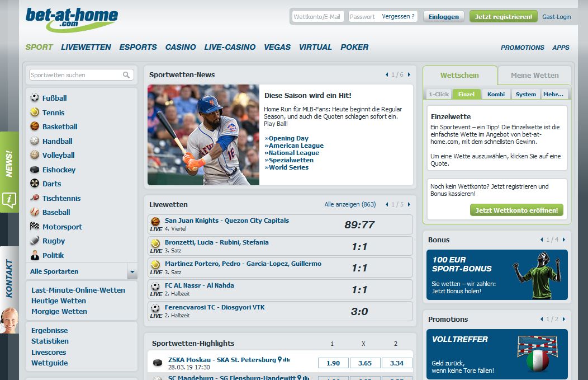
Task: Click the statistics bars icon after SKA St. Petersburg
Action: pos(287,360)
